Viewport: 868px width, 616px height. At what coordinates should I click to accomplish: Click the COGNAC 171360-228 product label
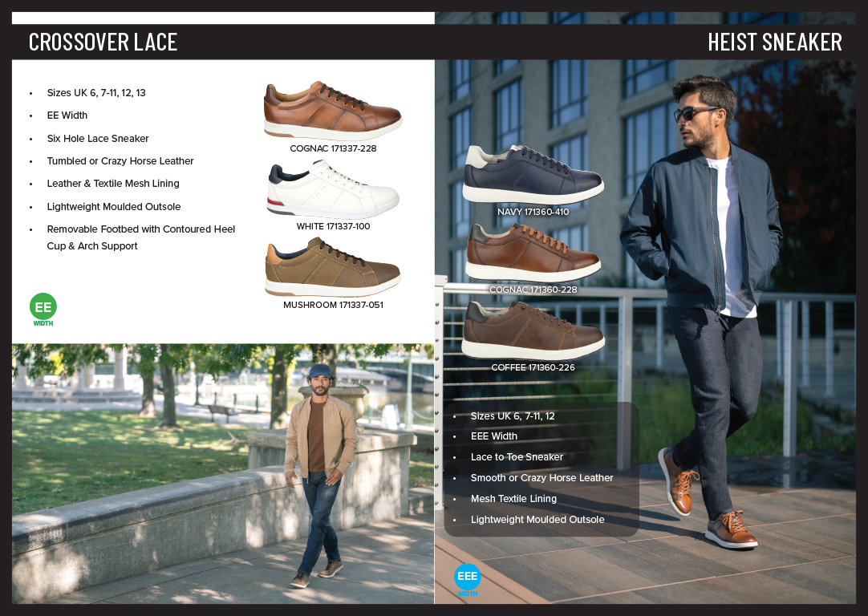[x=533, y=290]
